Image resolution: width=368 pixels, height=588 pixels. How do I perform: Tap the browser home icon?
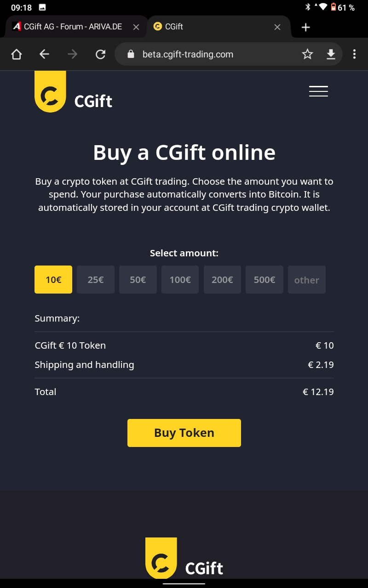[x=17, y=55]
